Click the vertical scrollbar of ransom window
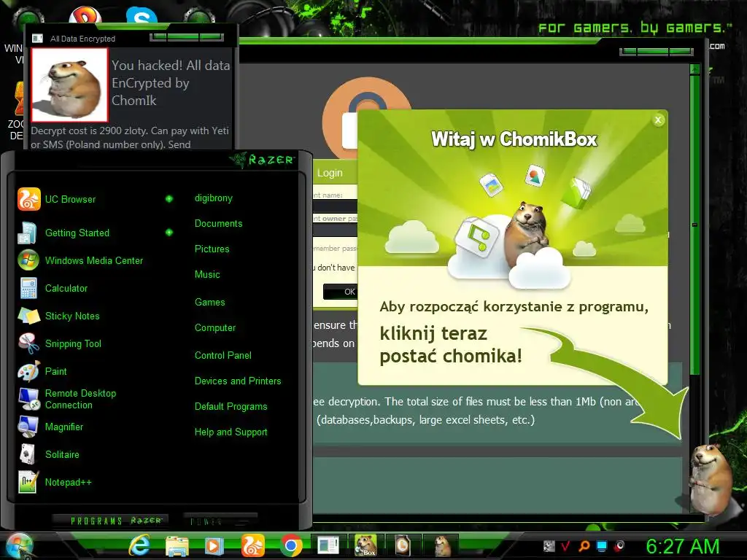The height and width of the screenshot is (560, 747). [694, 224]
